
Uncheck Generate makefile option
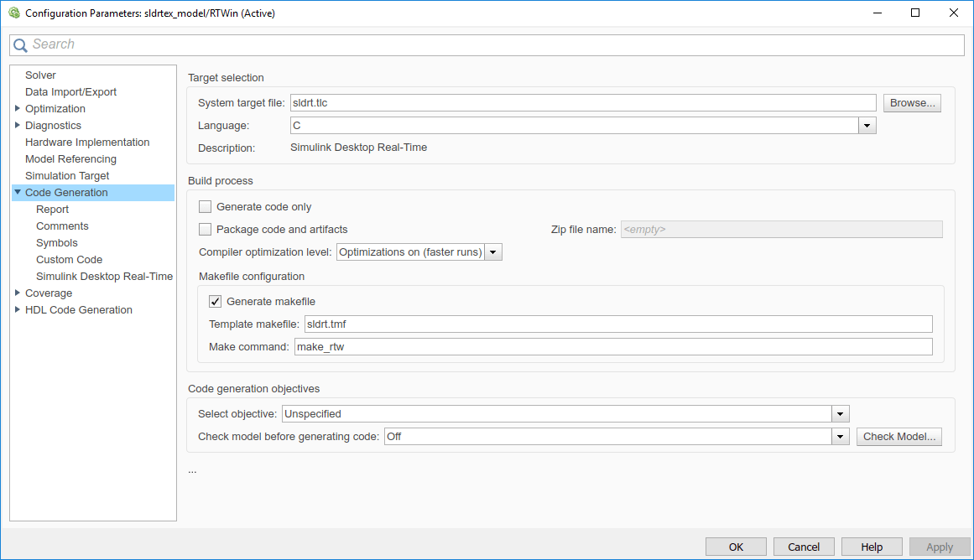point(216,302)
